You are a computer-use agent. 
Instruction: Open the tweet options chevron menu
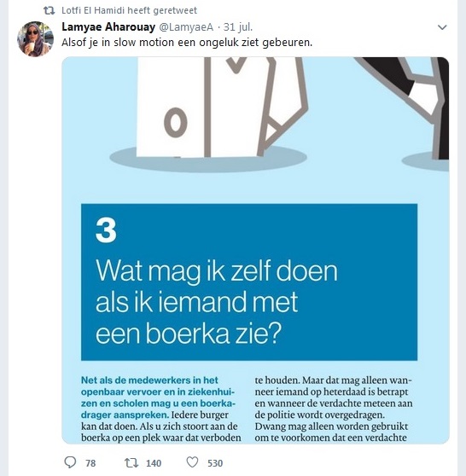(x=442, y=27)
